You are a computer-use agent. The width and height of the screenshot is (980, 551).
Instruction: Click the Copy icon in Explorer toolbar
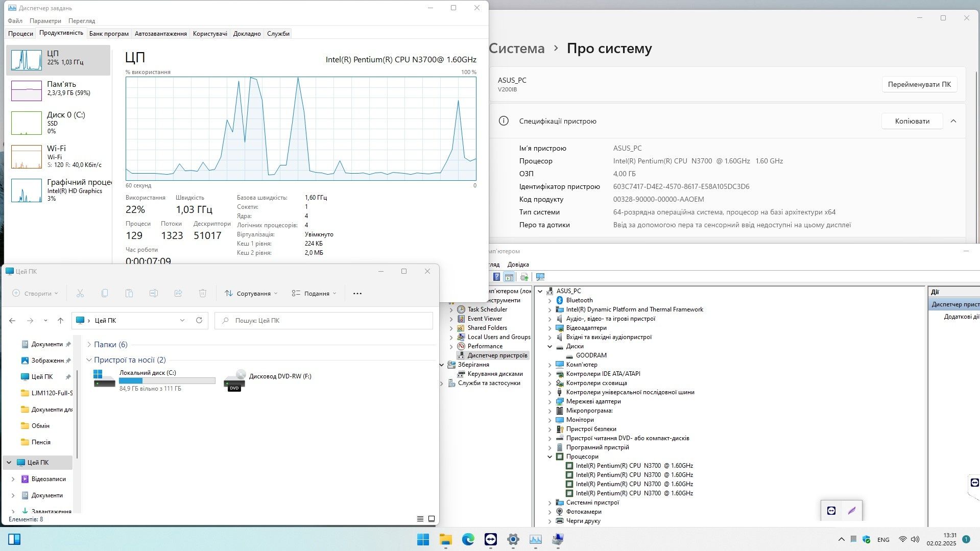105,293
